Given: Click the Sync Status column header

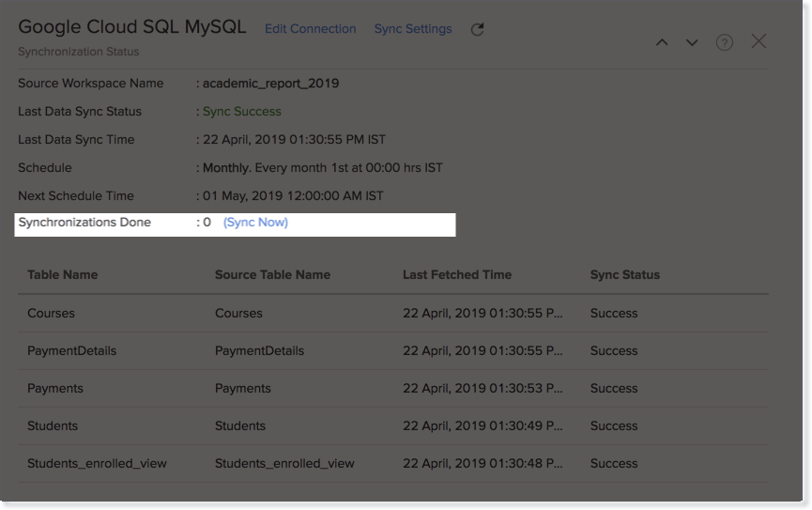Looking at the screenshot, I should (x=624, y=275).
